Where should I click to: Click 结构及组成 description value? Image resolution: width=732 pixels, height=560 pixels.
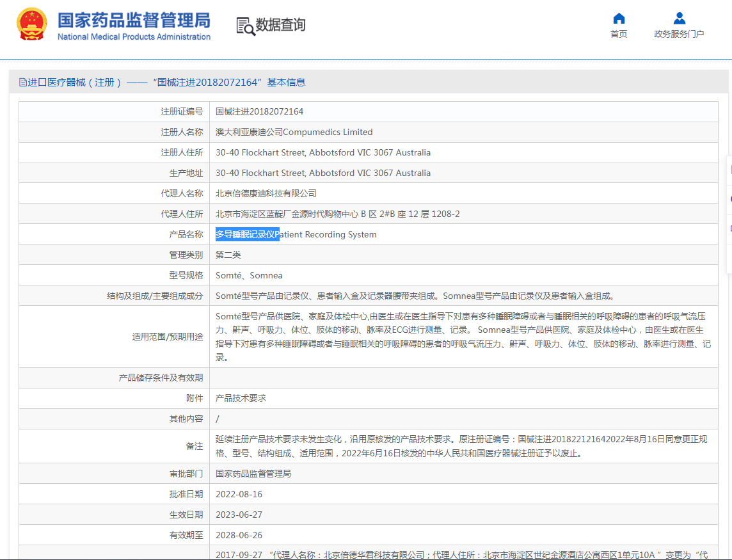click(x=415, y=296)
